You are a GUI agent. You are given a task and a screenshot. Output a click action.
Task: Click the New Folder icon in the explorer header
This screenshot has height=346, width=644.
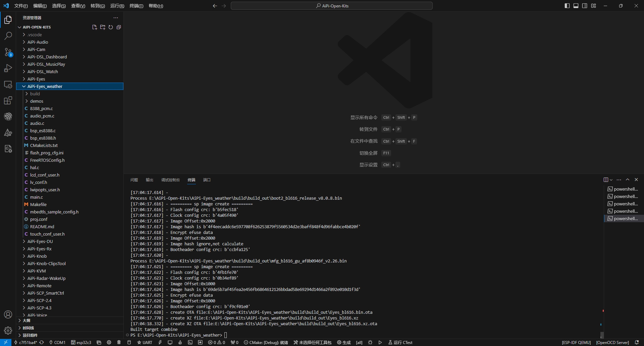[x=103, y=27]
